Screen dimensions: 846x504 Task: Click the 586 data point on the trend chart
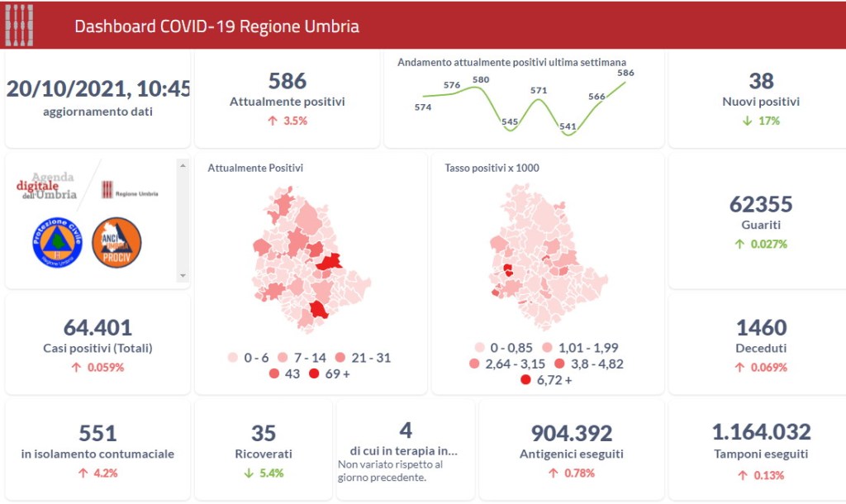point(626,80)
